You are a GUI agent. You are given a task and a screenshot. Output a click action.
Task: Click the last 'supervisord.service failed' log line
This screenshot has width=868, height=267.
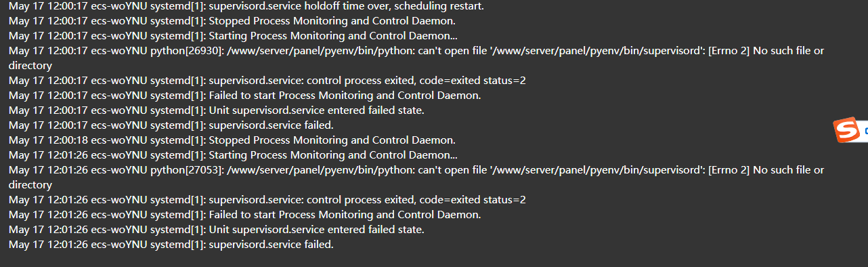pyautogui.click(x=171, y=245)
